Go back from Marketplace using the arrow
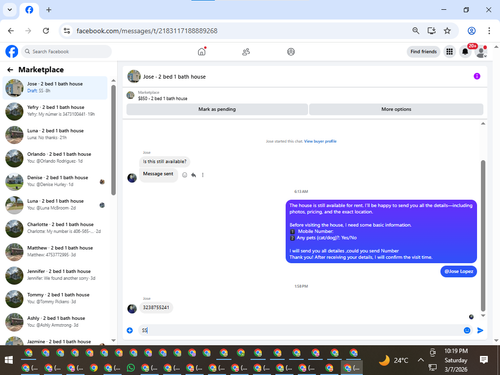This screenshot has width=500, height=375. [10, 70]
